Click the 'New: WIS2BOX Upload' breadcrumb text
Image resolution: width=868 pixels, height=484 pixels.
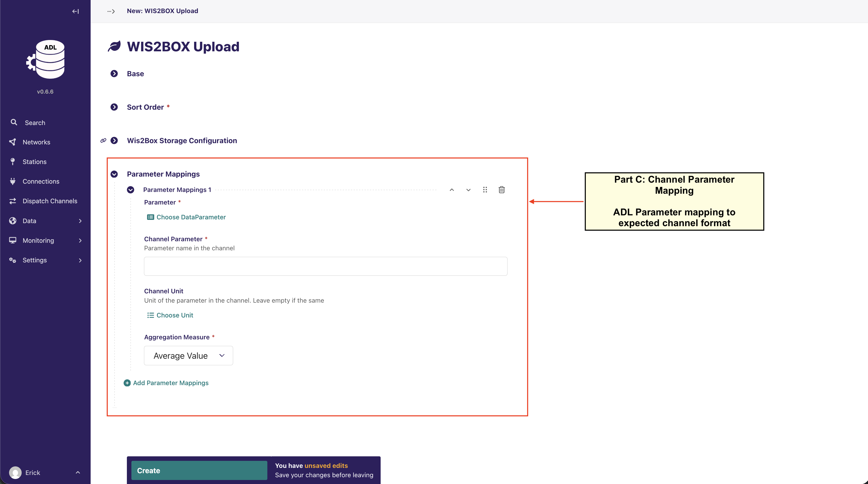[162, 11]
